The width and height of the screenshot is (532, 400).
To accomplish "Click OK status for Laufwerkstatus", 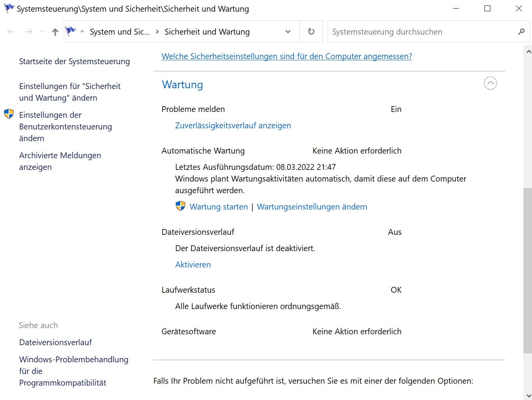I will (396, 290).
